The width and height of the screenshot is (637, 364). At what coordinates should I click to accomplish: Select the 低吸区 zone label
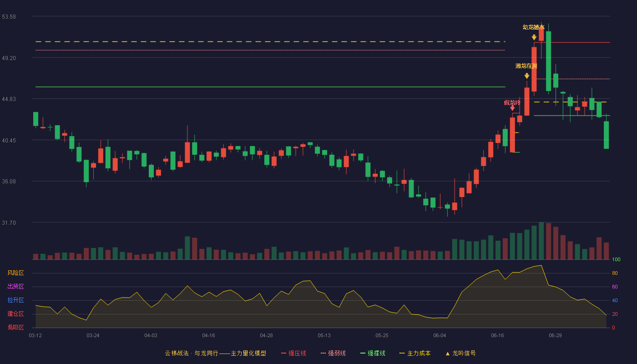coord(16,328)
